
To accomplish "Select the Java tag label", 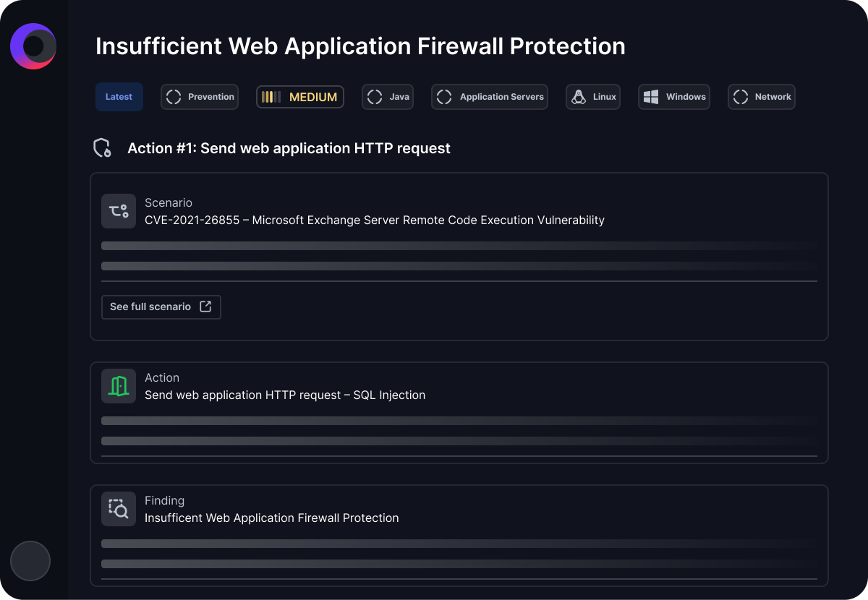I will coord(399,97).
